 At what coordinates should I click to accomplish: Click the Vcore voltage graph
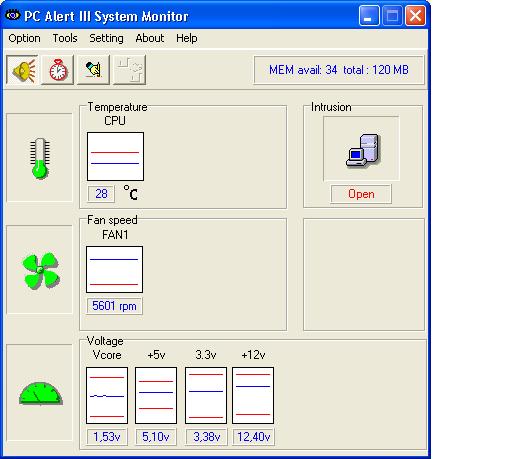[x=107, y=395]
